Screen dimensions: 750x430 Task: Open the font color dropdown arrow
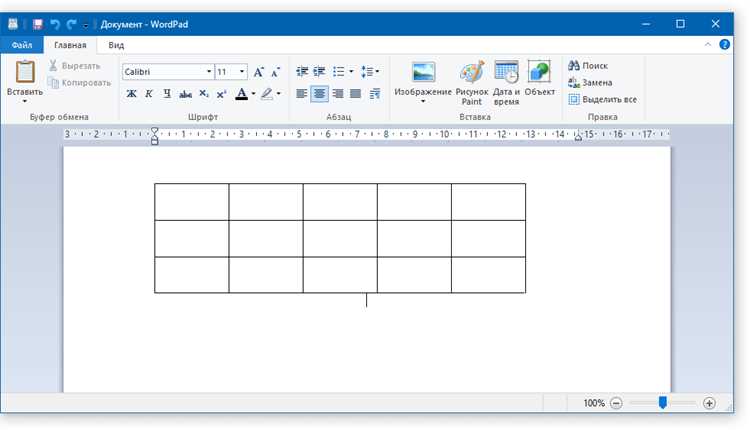tap(254, 94)
